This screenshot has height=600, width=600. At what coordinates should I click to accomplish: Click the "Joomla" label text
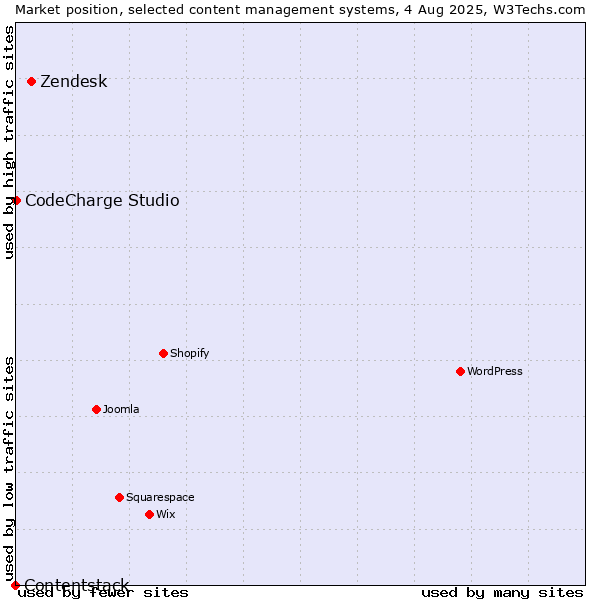(x=121, y=409)
